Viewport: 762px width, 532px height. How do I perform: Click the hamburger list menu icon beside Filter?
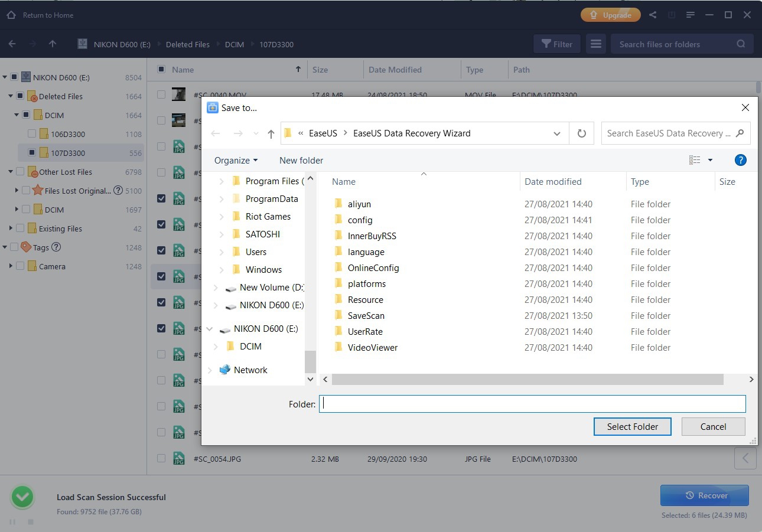(596, 44)
